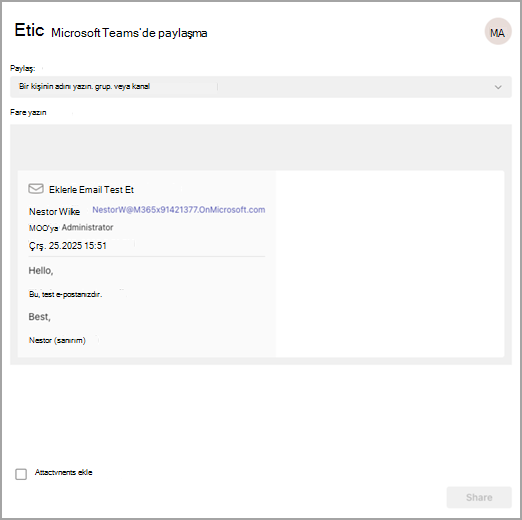The image size is (522, 520).
Task: Open the NestorW@M365x91421377 email address link
Action: pyautogui.click(x=179, y=210)
